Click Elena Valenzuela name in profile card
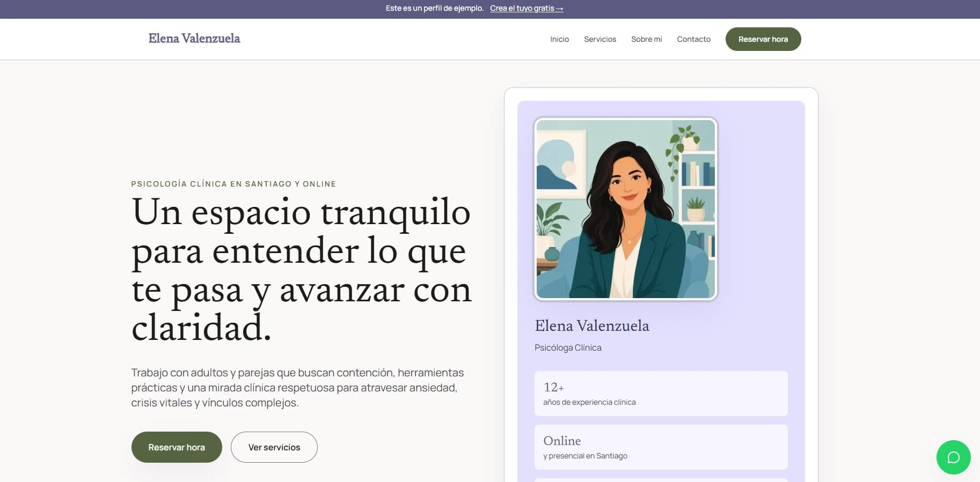Image resolution: width=980 pixels, height=482 pixels. pos(592,326)
